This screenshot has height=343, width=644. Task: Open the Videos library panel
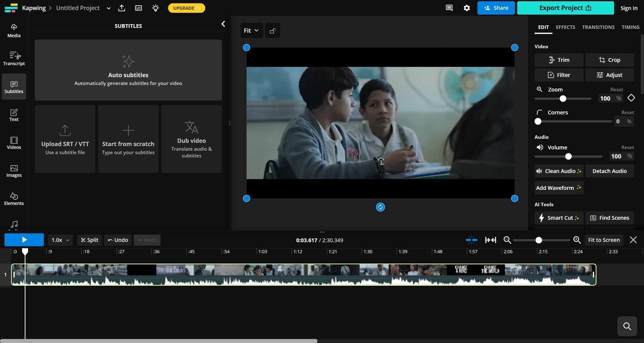pyautogui.click(x=14, y=143)
